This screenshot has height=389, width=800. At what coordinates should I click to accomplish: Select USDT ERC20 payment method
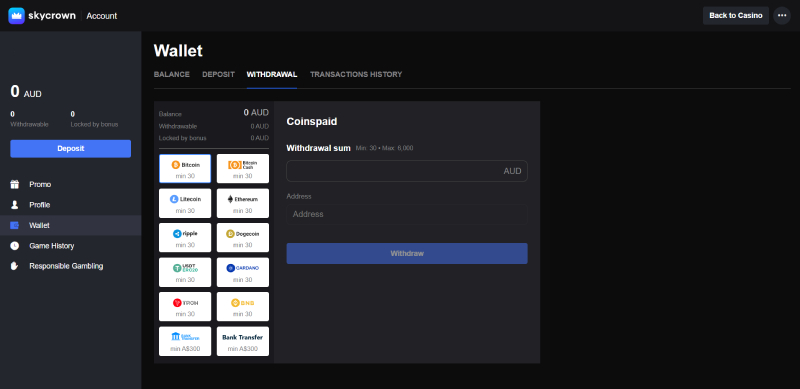coord(185,272)
